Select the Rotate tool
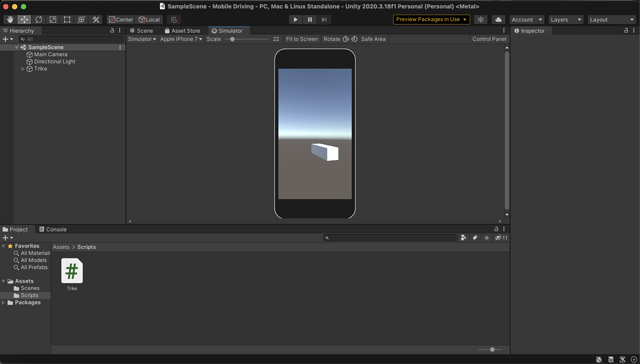 point(38,20)
